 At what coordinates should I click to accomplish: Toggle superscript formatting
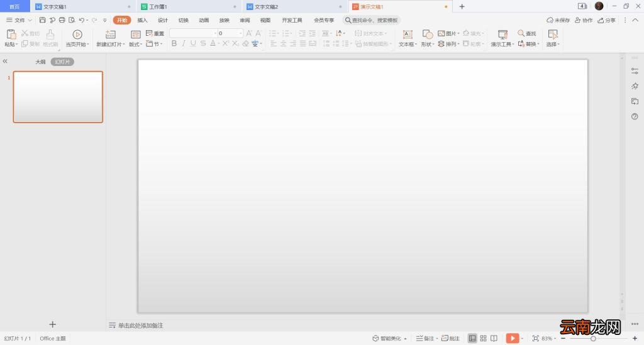point(226,43)
